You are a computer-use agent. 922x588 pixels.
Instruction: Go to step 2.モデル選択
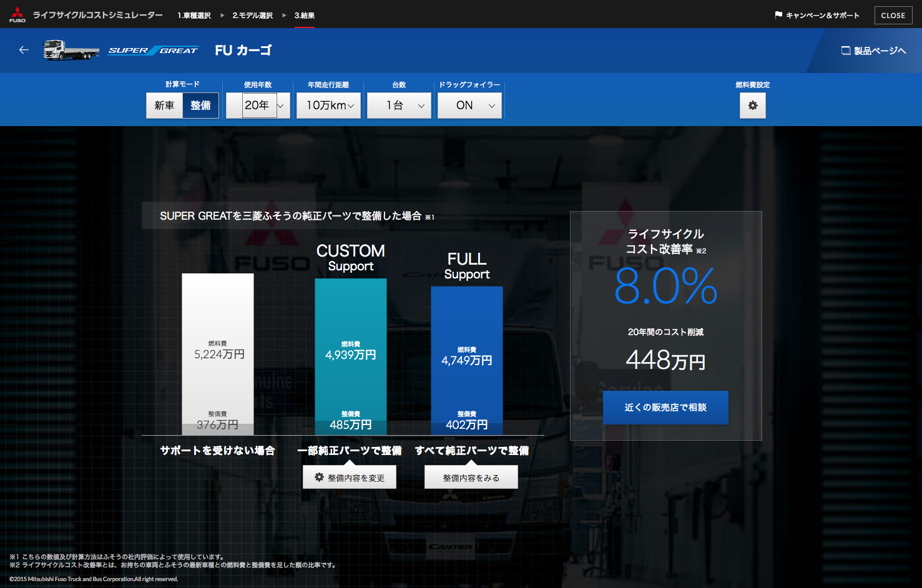(253, 15)
